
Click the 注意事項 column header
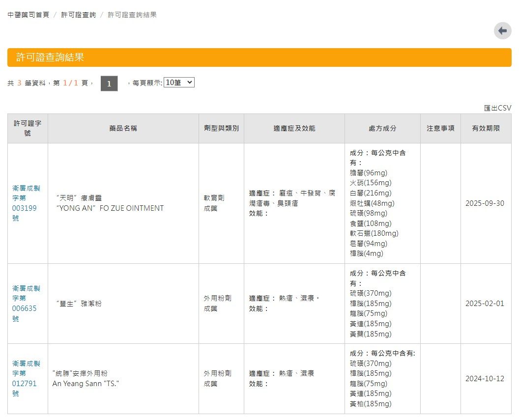pos(440,128)
